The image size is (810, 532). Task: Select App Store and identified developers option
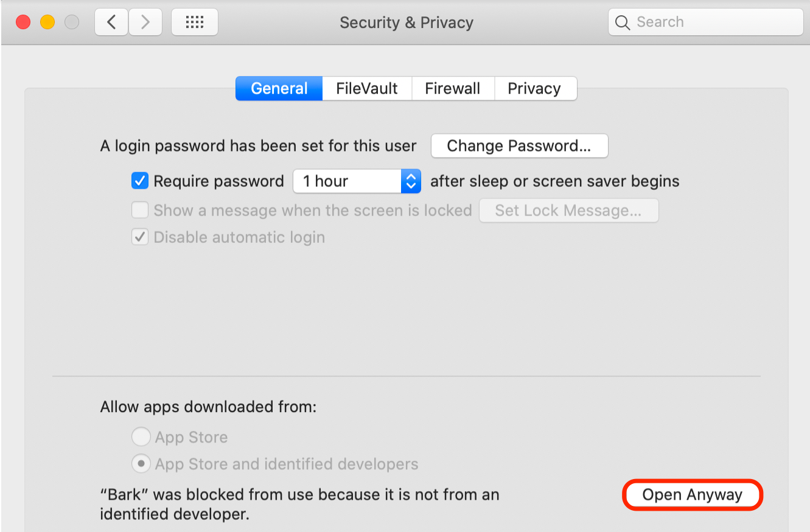point(141,464)
